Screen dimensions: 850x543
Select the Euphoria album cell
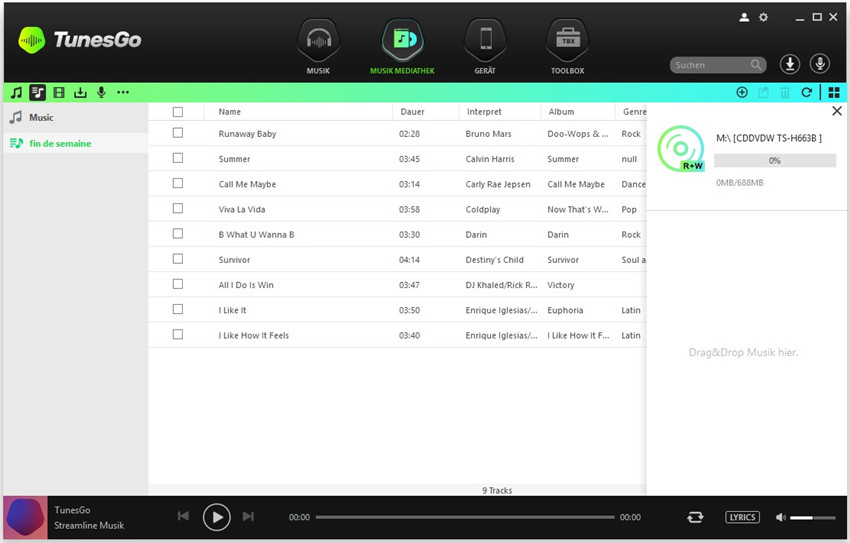point(565,310)
